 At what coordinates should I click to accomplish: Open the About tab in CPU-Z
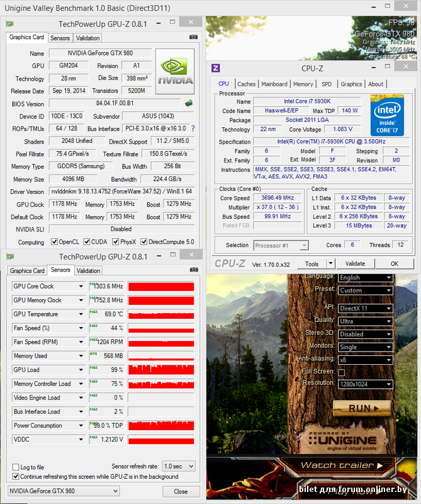[376, 84]
